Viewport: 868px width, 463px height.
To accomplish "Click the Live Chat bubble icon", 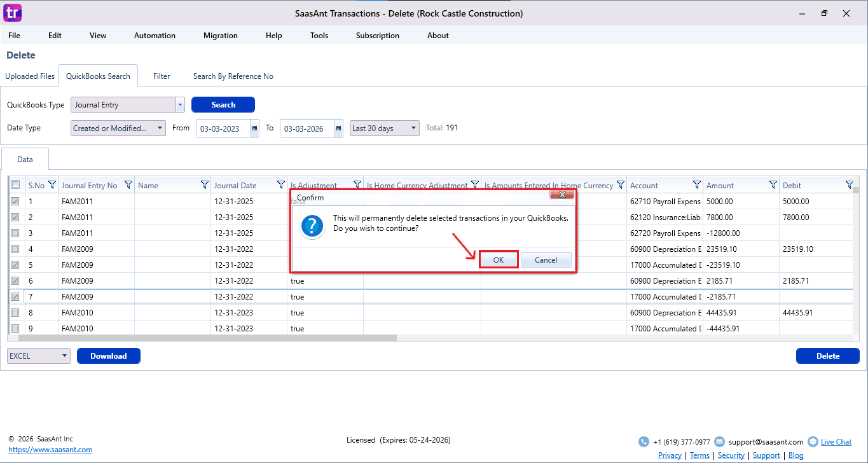I will coord(813,442).
